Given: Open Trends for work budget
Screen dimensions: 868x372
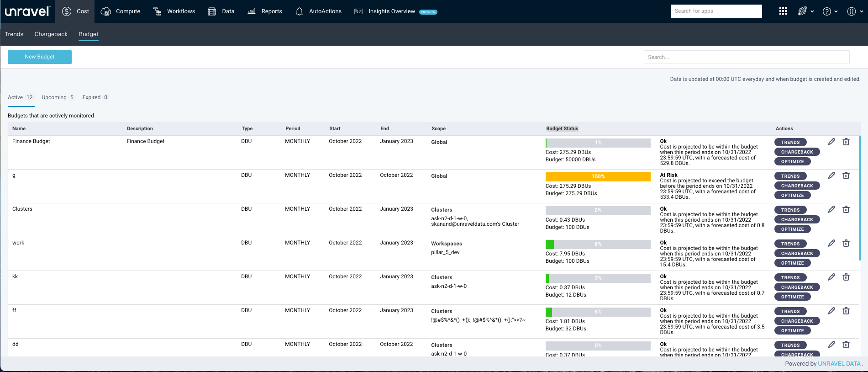Looking at the screenshot, I should (x=790, y=244).
